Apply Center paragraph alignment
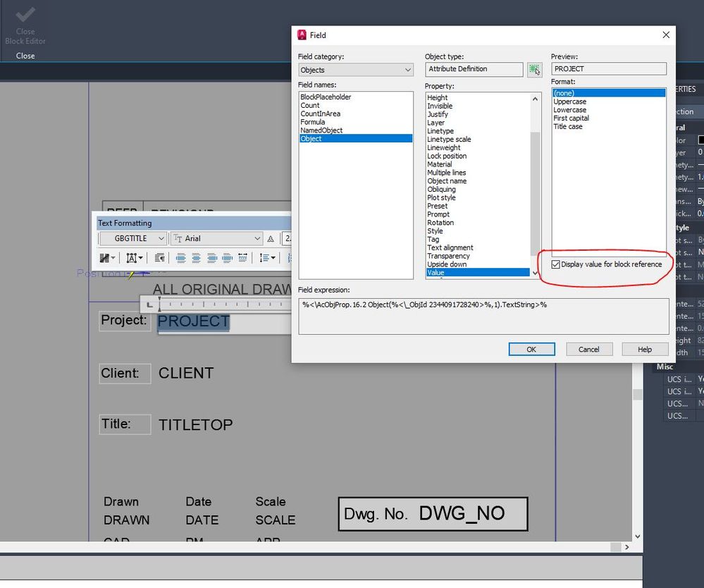Viewport: 704px width, 588px height. pos(196,258)
